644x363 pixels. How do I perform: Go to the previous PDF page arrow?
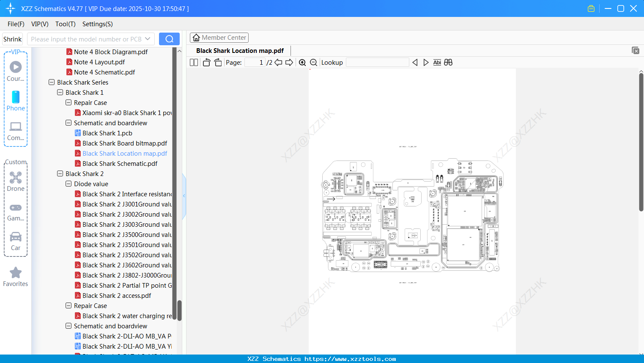[x=278, y=63]
